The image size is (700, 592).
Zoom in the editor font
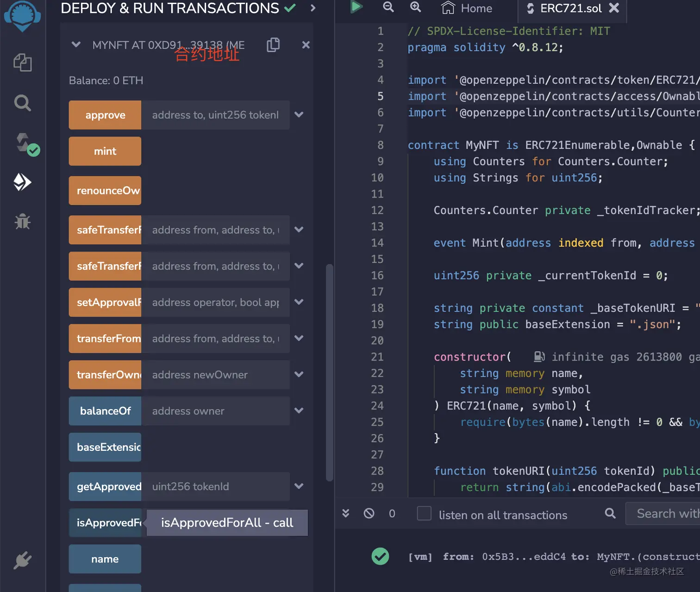[416, 7]
